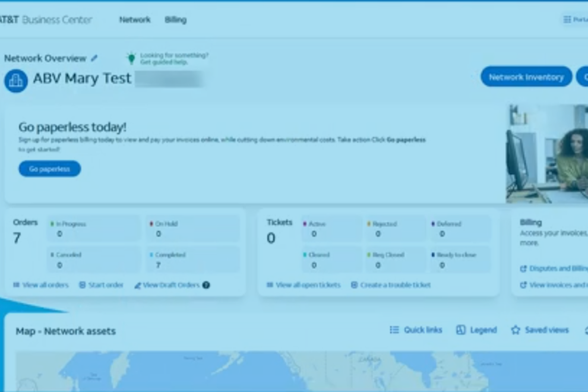Click the help icon beside View Draft Orders
The image size is (588, 392).
(x=206, y=285)
